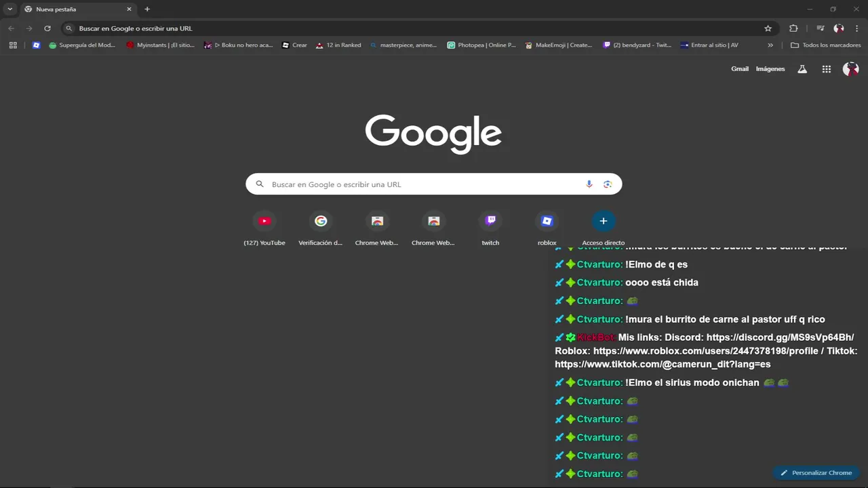Open the Extensions puzzle icon
The image size is (868, 488).
(x=793, y=28)
